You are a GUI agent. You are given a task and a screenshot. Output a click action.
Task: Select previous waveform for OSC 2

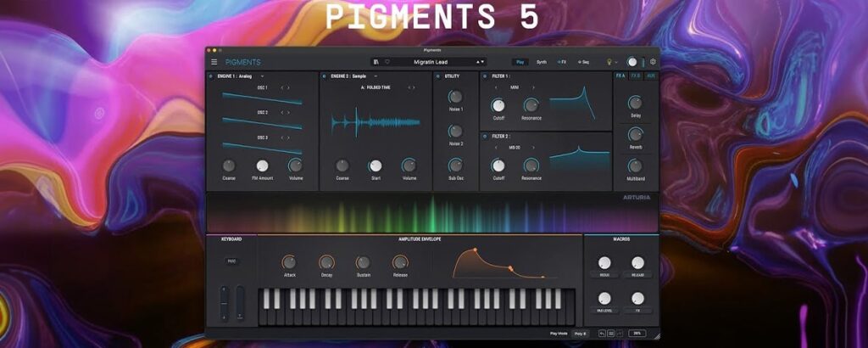(281, 113)
